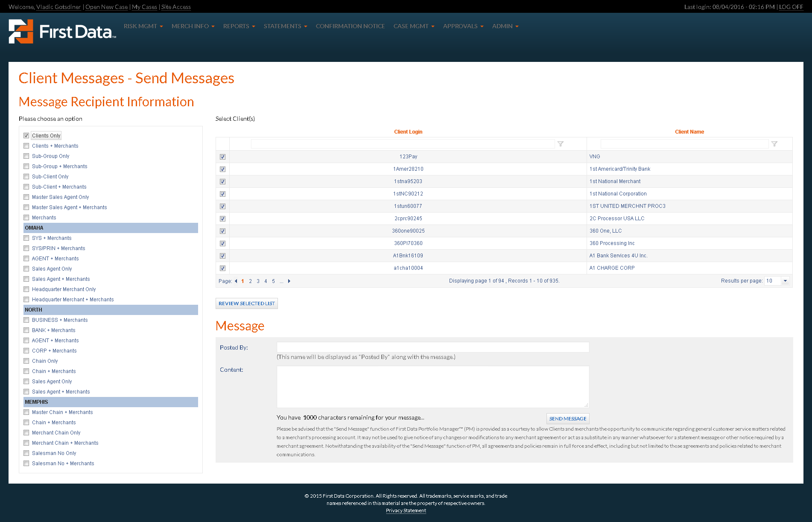The image size is (812, 522).
Task: Go to next page arrow in pager
Action: [x=289, y=281]
